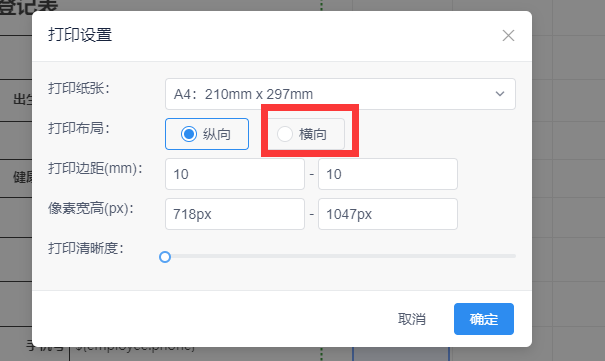Viewport: 605px width, 361px height.
Task: Open the A4: 210mm x 297mm combo box
Action: click(x=340, y=94)
